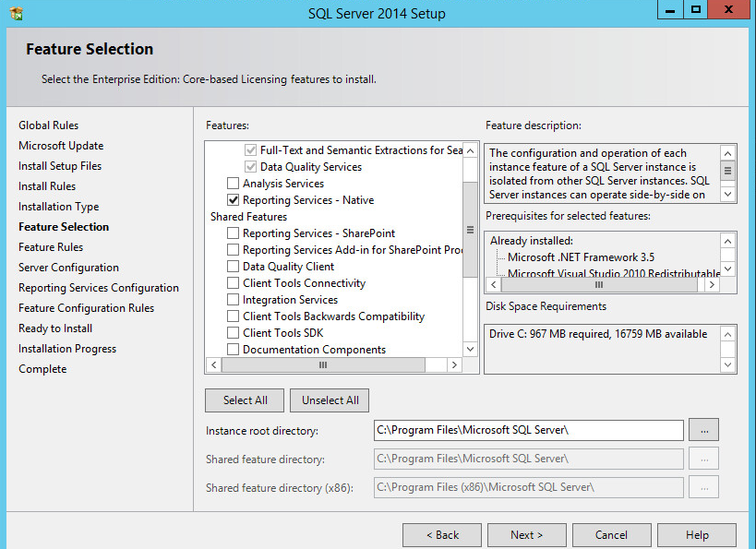This screenshot has height=549, width=756.
Task: Select the Server Configuration step
Action: point(69,268)
